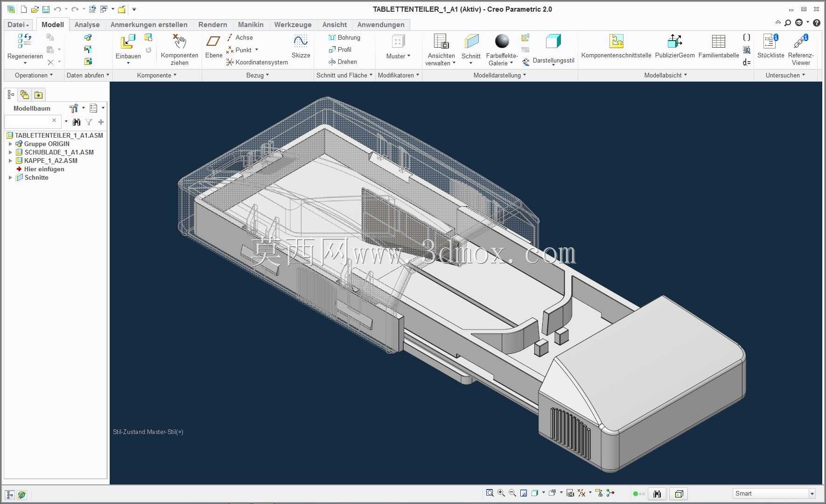Create a datum Ebene plane
This screenshot has width=826, height=504.
coord(213,42)
